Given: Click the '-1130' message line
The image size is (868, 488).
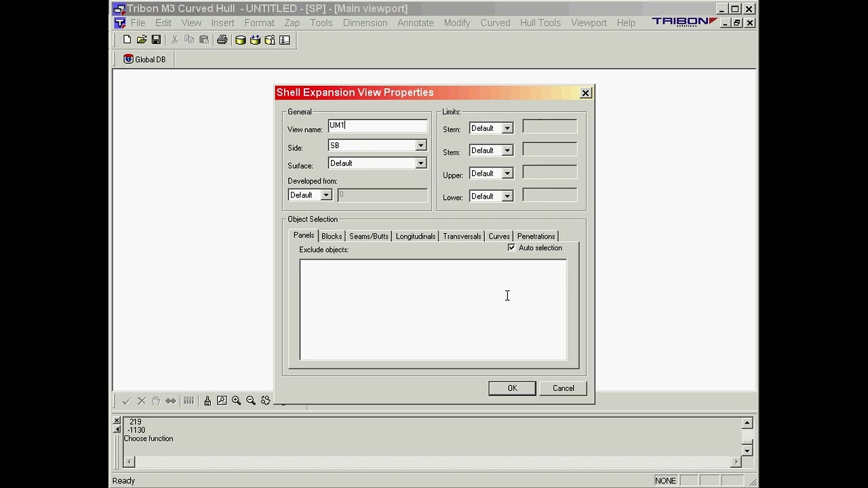Looking at the screenshot, I should (x=137, y=430).
